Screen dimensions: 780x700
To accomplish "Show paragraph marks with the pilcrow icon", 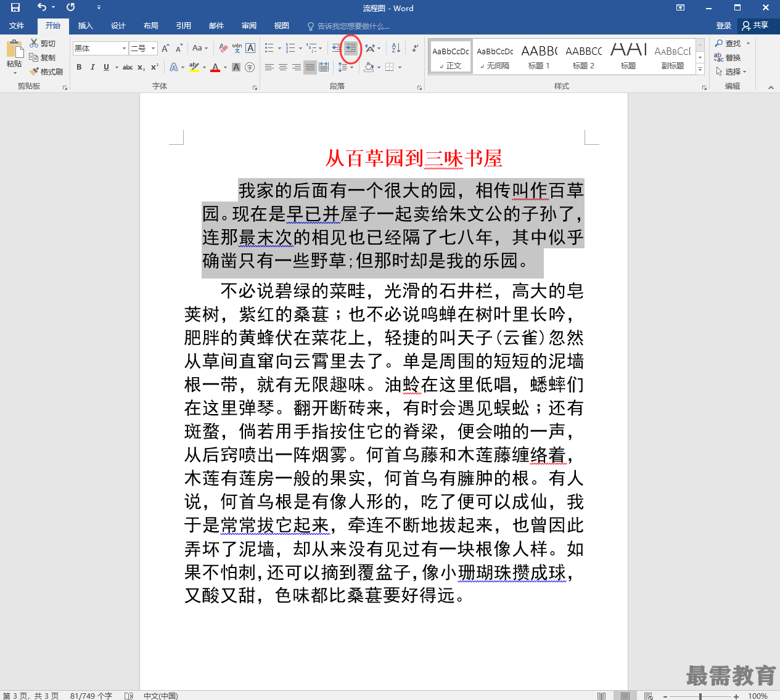I will pyautogui.click(x=415, y=48).
